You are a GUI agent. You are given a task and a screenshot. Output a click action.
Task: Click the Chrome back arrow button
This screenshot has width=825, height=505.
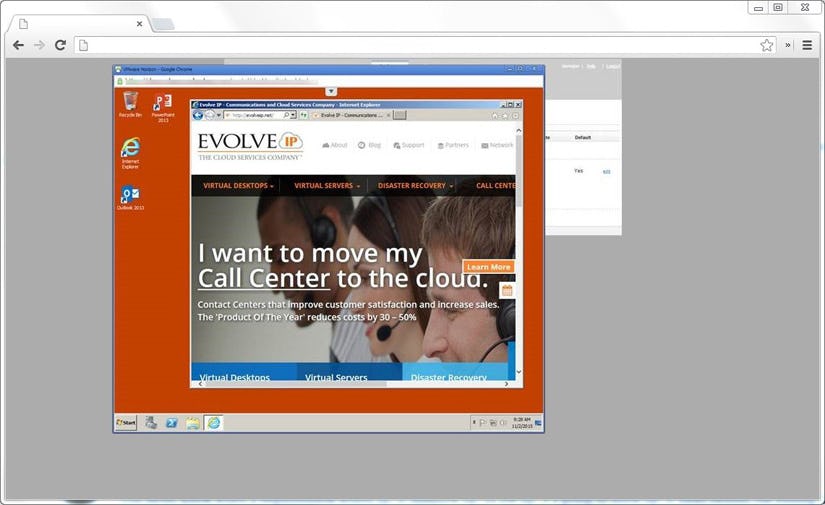18,45
